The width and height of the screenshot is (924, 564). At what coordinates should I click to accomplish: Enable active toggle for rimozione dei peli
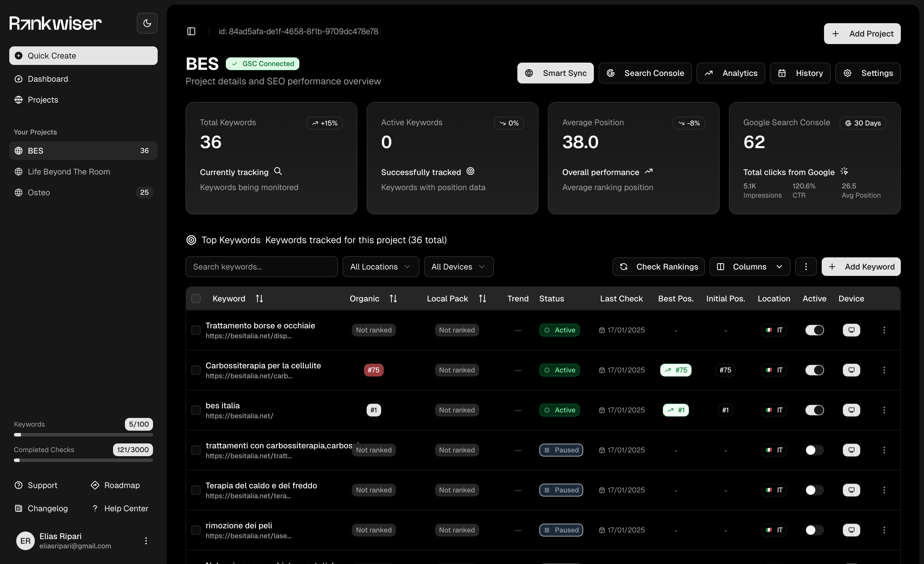(814, 530)
